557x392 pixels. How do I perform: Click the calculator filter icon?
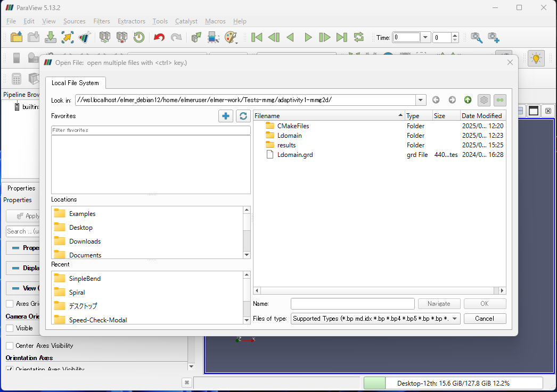coord(17,79)
